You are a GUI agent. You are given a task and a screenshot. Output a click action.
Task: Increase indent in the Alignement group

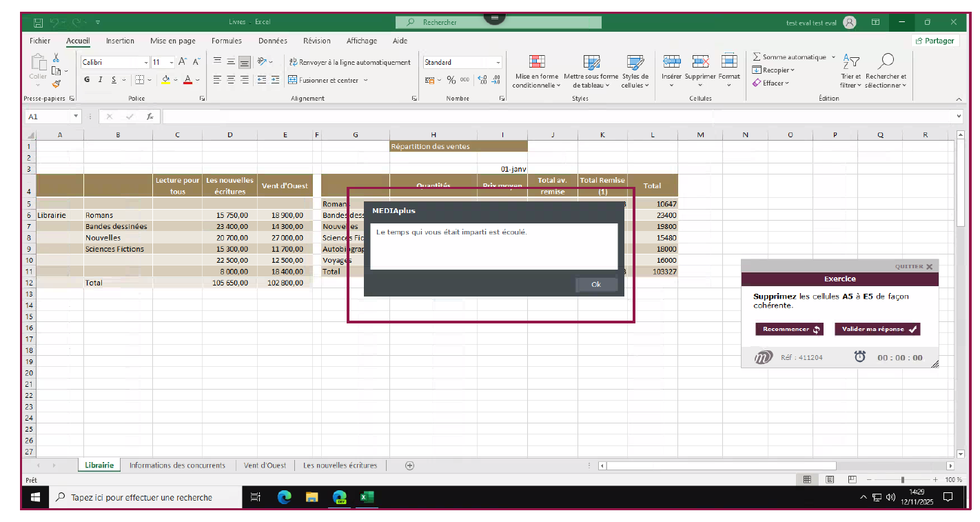tap(275, 80)
